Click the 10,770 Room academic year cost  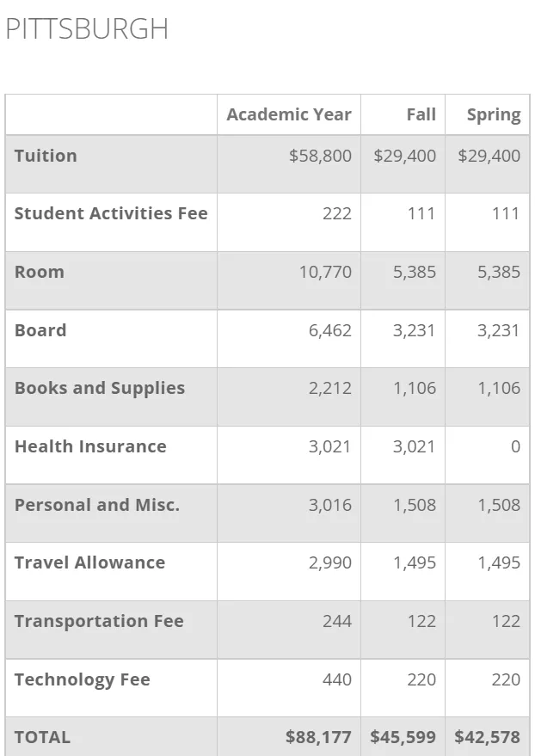click(325, 272)
